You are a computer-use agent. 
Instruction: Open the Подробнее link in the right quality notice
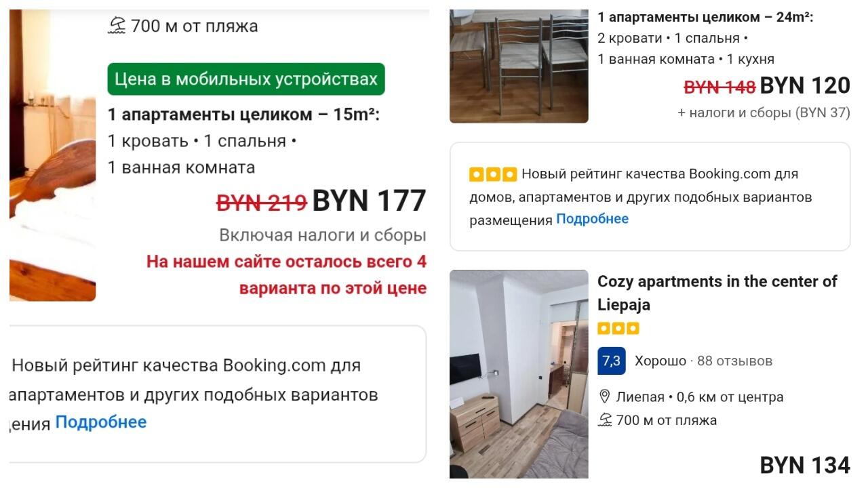(x=593, y=219)
